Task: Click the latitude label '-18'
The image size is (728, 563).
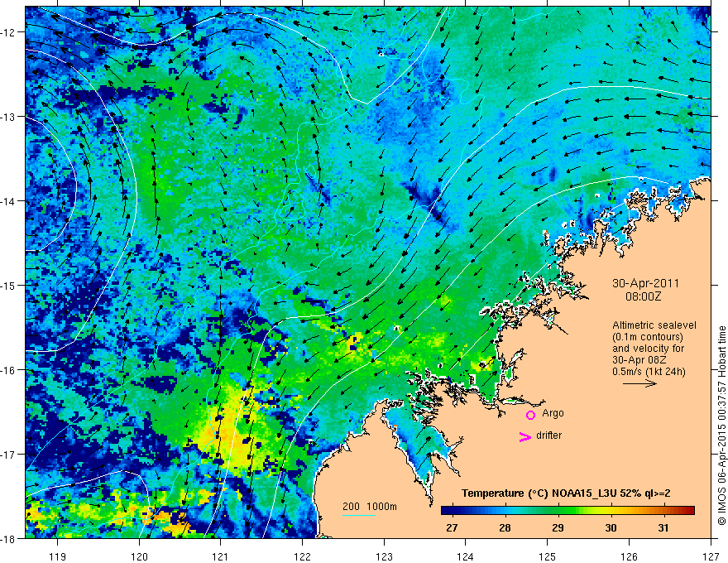Action: 8,538
